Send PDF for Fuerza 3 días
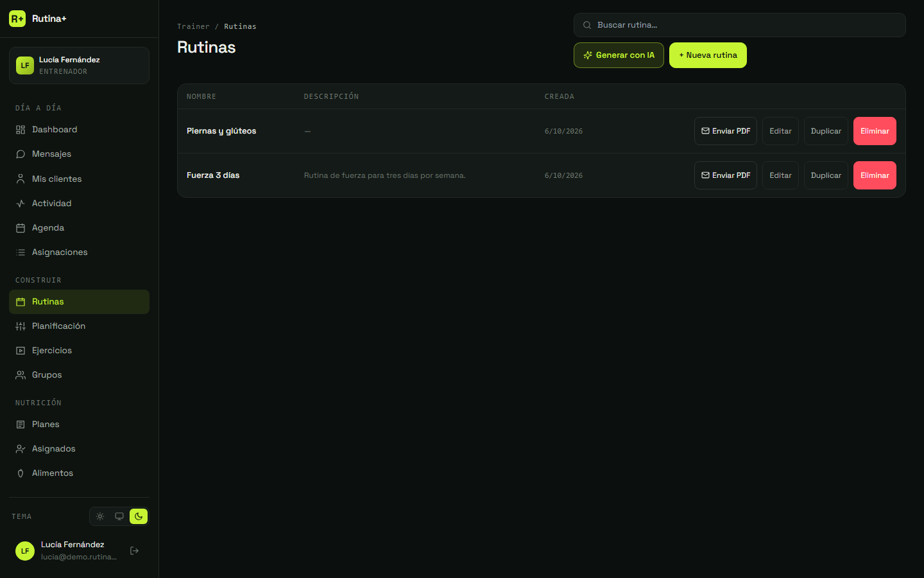924x578 pixels. [726, 175]
